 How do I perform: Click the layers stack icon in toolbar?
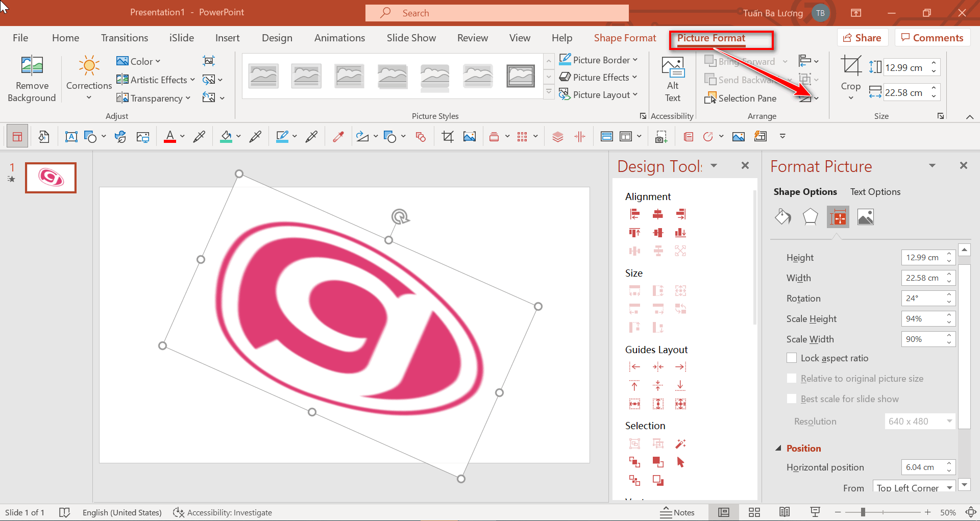(557, 136)
